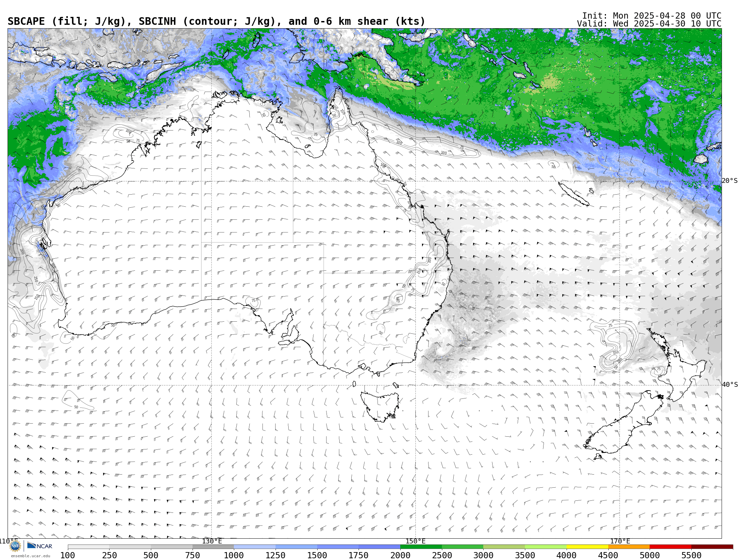This screenshot has height=560, width=744.
Task: Select the olive green 3000–3500 color bar segment
Action: [504, 547]
